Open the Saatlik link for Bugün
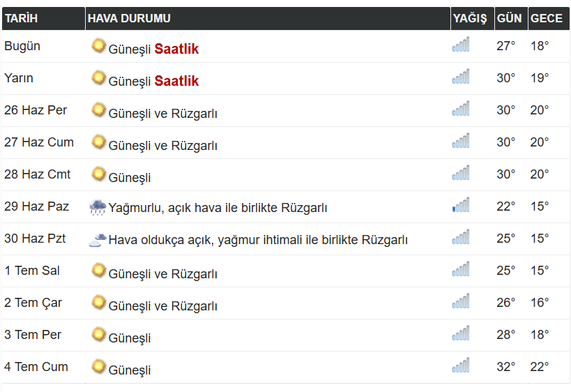The image size is (571, 392). tap(176, 49)
